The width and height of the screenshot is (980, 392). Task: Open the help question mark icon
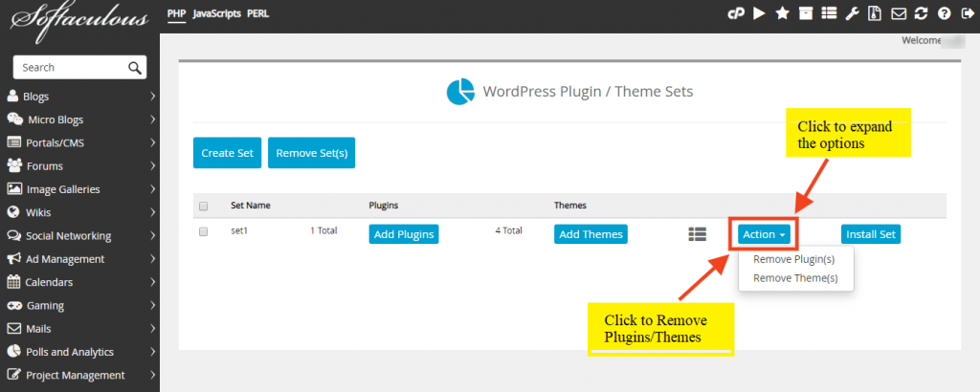pyautogui.click(x=945, y=13)
